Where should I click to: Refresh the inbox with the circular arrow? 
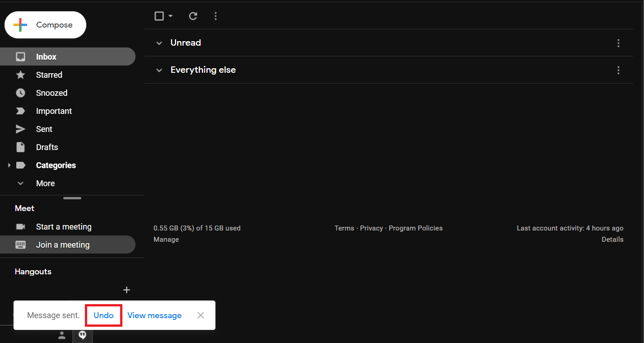pos(193,16)
